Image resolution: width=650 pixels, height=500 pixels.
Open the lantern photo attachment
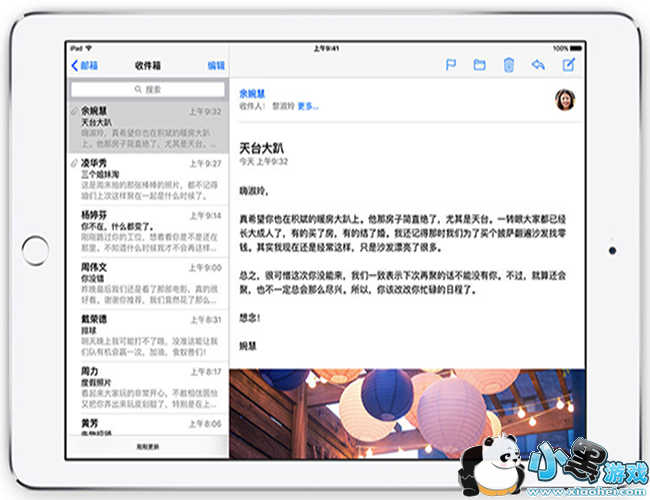pyautogui.click(x=407, y=413)
